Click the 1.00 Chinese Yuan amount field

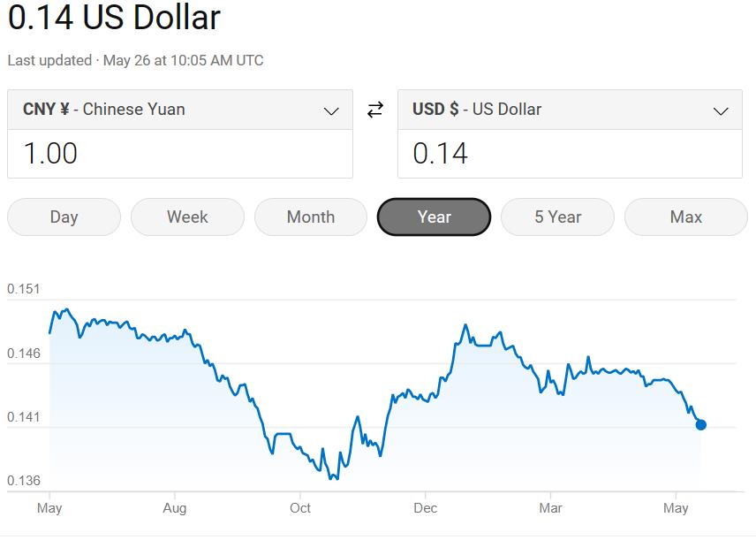(180, 154)
